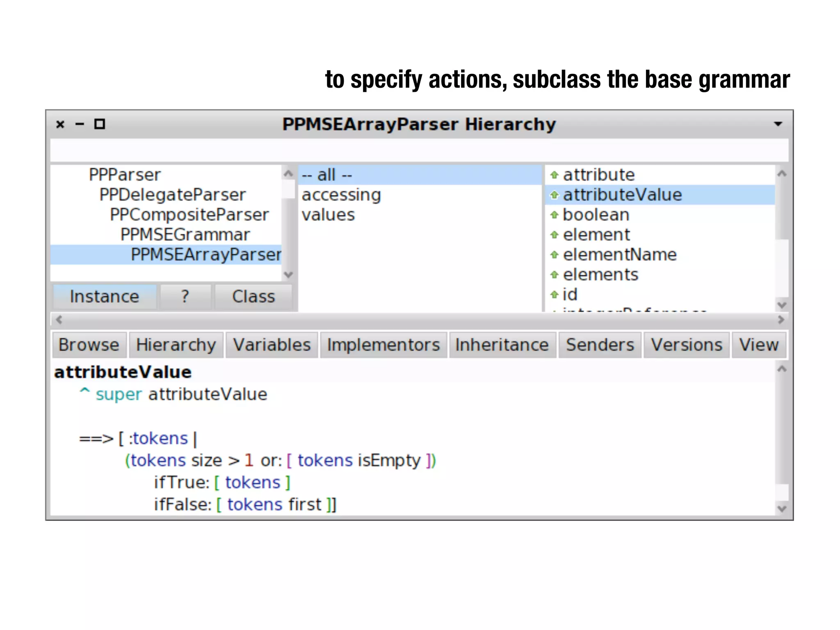Screen dimensions: 840x630
Task: Click horizontal scrollbar left arrow
Action: click(x=59, y=320)
